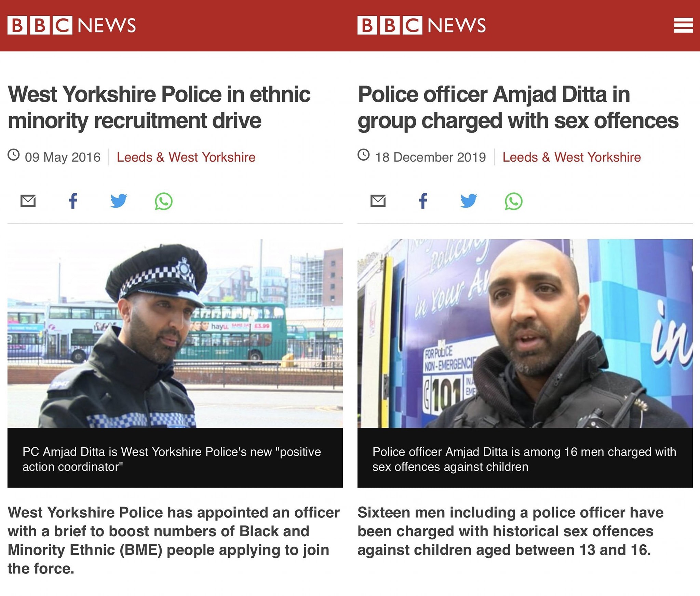Image resolution: width=700 pixels, height=596 pixels.
Task: Share recruitment drive article on Twitter
Action: pyautogui.click(x=119, y=201)
